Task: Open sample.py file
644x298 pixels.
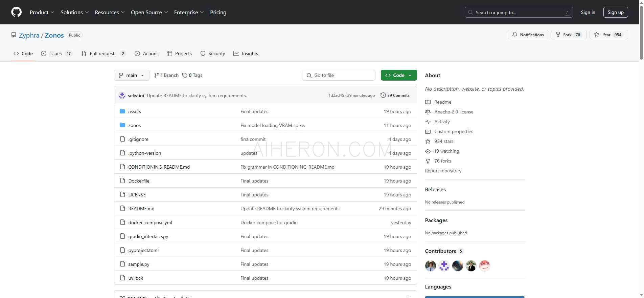Action: [139, 264]
